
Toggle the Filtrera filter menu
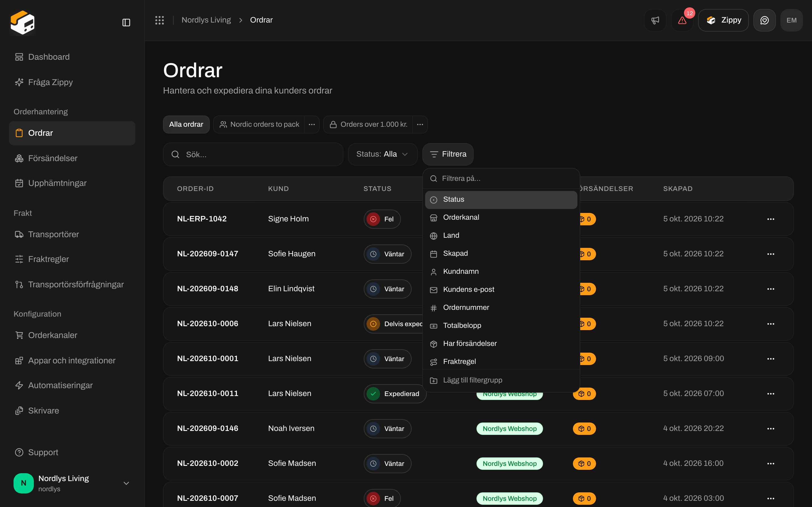448,154
